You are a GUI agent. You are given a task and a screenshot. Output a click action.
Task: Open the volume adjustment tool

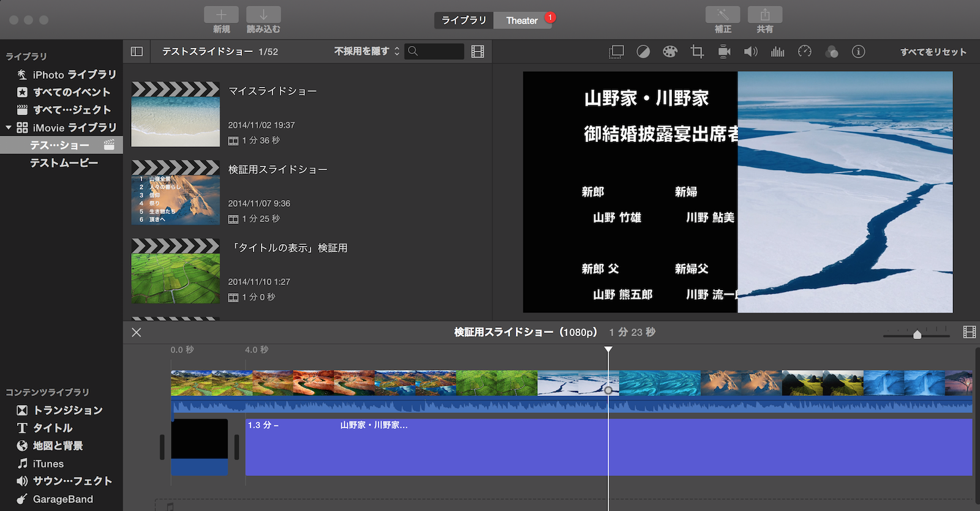[750, 52]
